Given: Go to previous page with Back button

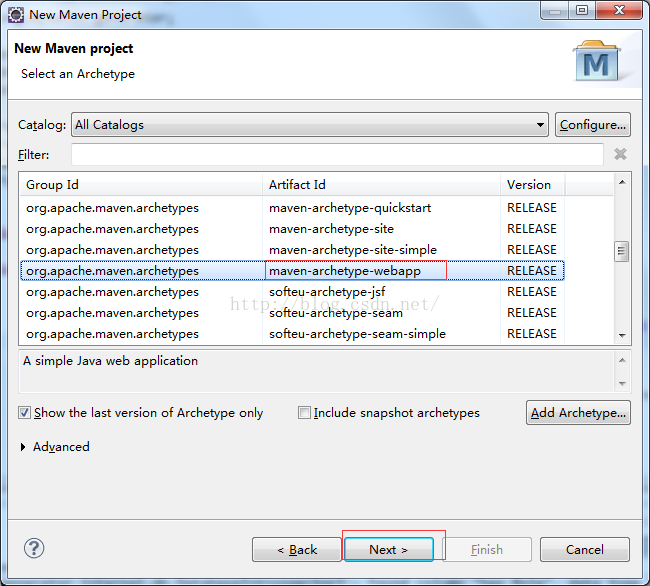Looking at the screenshot, I should pyautogui.click(x=297, y=550).
